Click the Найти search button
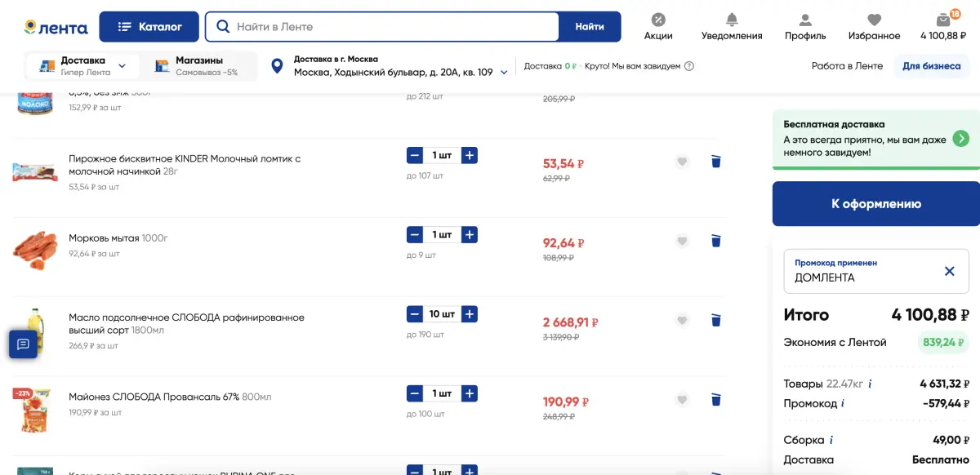This screenshot has height=475, width=980. [590, 27]
